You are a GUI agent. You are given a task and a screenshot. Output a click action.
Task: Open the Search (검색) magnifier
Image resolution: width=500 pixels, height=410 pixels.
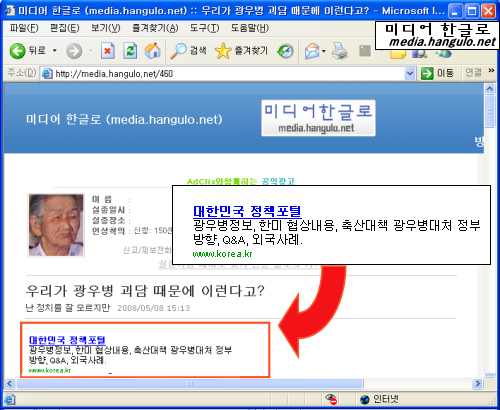coord(188,51)
